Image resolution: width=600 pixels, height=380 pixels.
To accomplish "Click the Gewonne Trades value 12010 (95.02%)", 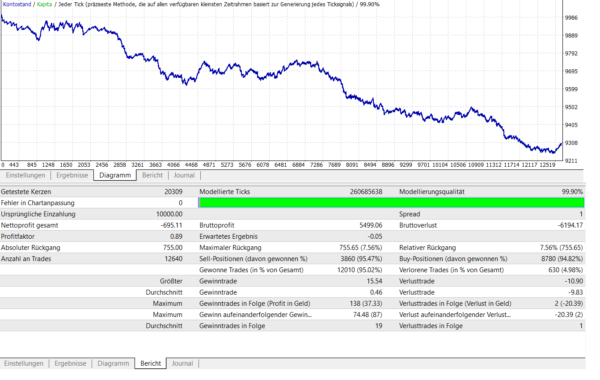I will [x=360, y=270].
